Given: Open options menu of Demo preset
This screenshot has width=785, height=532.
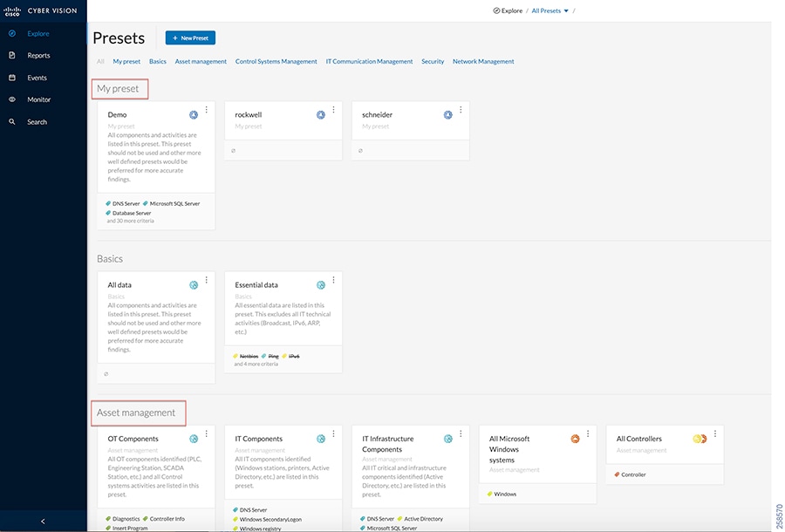Looking at the screenshot, I should tap(206, 110).
